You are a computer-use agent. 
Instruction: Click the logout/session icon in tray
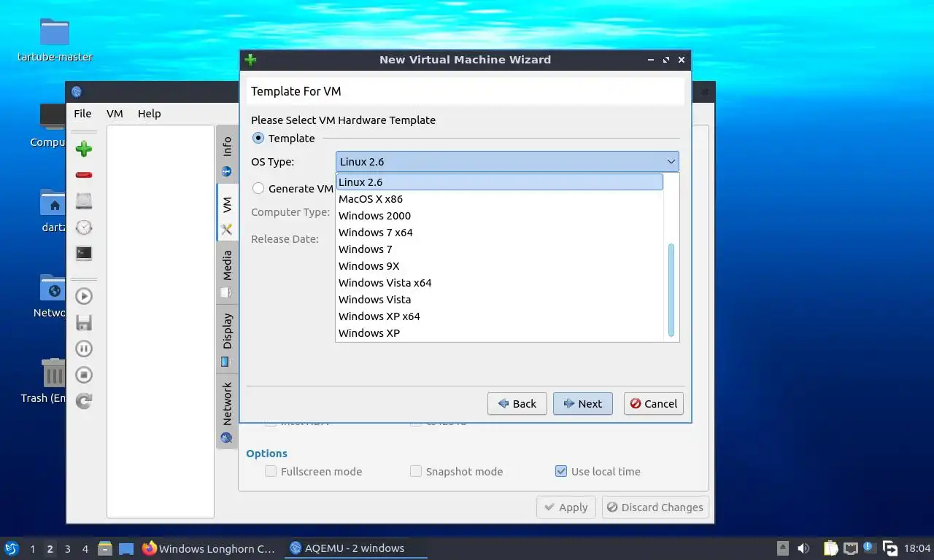[889, 548]
